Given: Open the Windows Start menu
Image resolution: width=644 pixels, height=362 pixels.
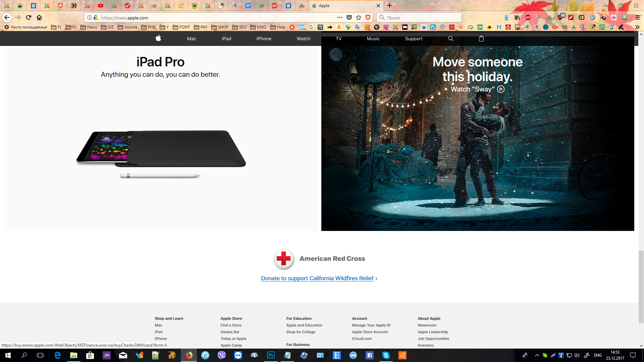Looking at the screenshot, I should pyautogui.click(x=8, y=355).
